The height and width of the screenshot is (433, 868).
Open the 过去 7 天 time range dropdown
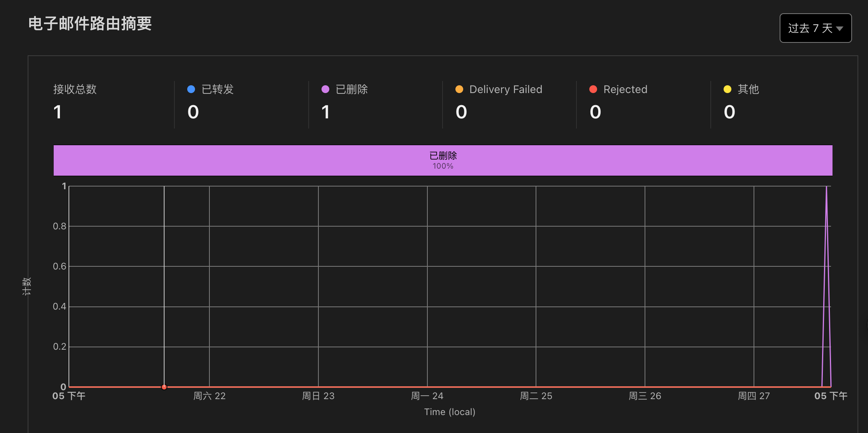click(815, 28)
